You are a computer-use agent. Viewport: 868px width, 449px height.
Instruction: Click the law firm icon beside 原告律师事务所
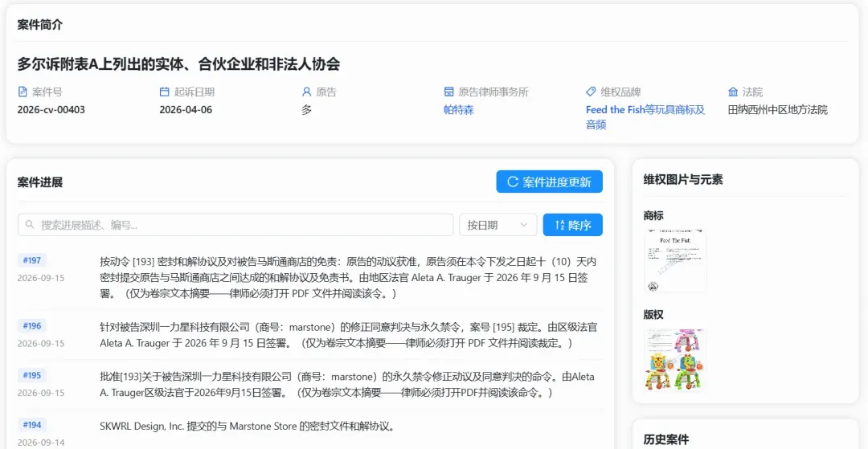449,92
